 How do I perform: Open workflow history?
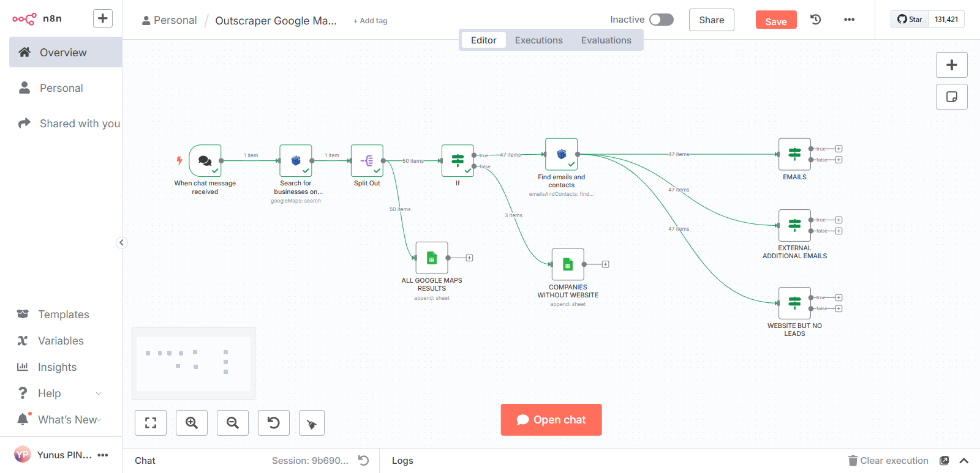tap(816, 20)
